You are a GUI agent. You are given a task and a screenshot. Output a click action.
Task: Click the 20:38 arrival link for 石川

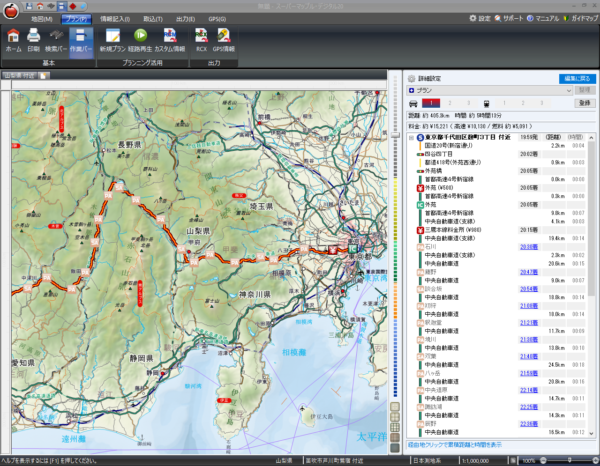[529, 247]
